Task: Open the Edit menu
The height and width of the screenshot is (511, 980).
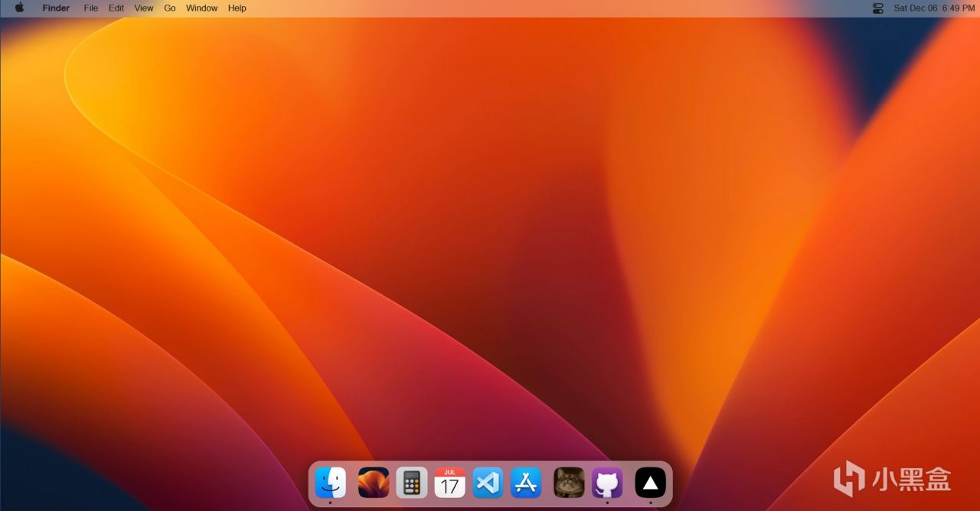Action: [x=116, y=8]
